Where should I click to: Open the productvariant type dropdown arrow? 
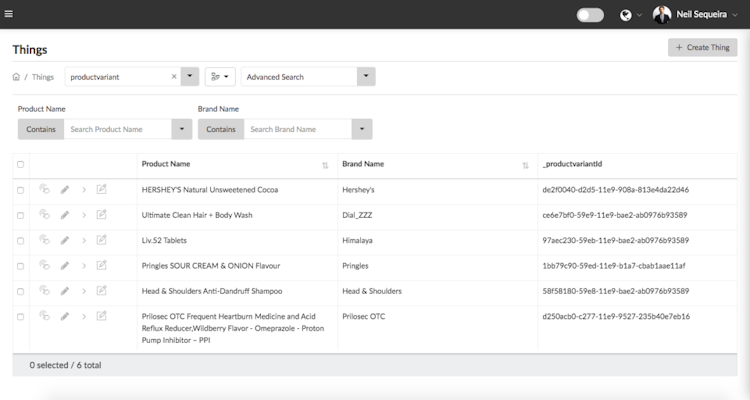[x=190, y=77]
